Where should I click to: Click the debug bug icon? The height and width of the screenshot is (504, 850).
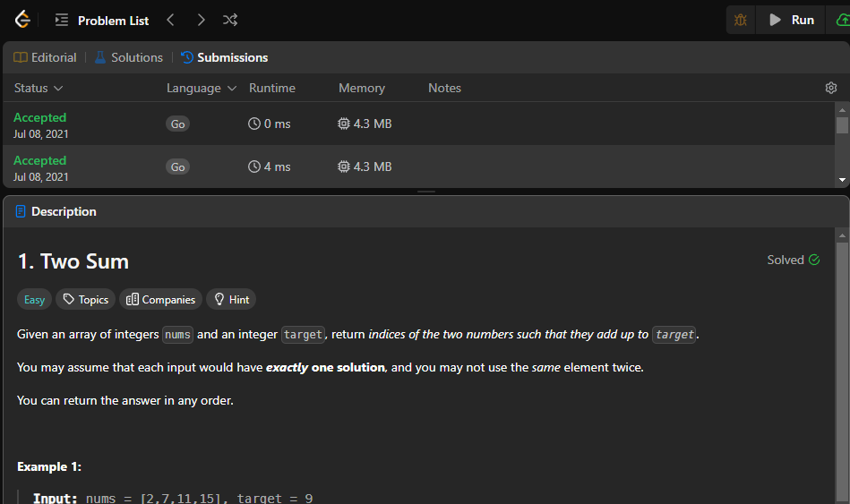click(741, 20)
